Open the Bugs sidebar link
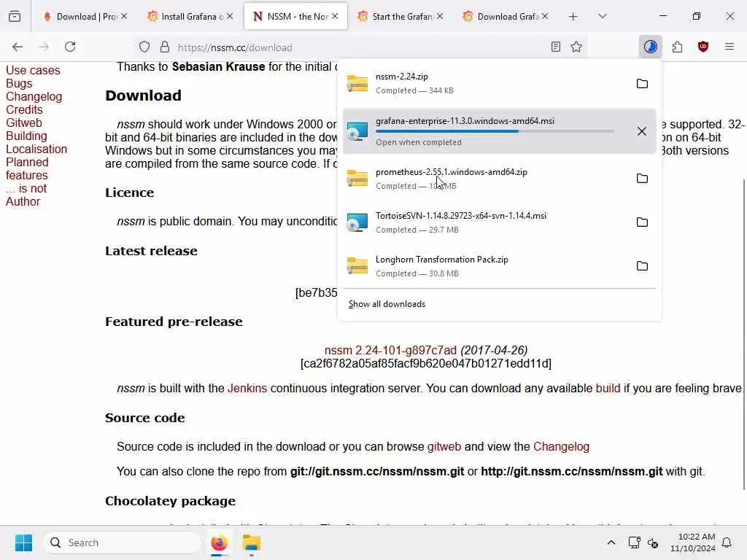The image size is (747, 560). point(19,84)
